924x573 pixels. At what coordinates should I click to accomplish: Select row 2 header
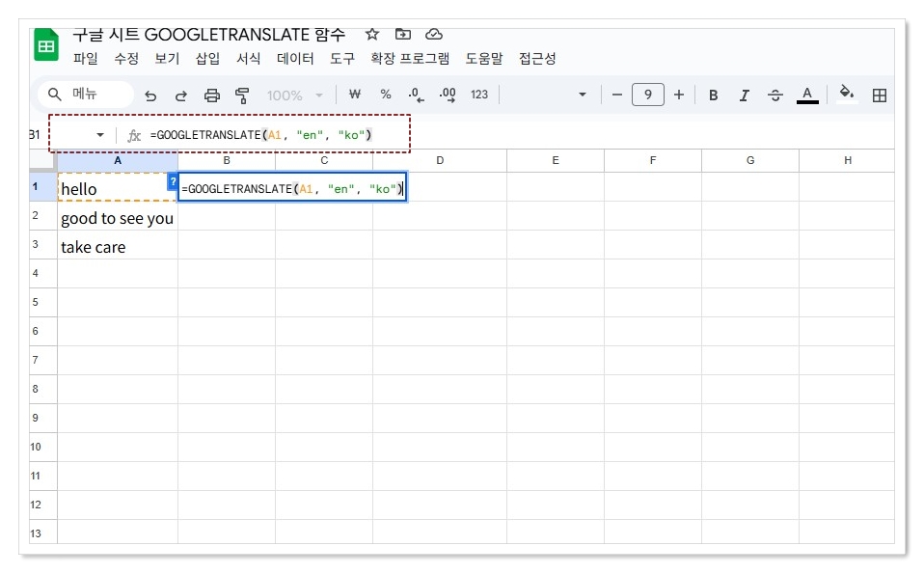(x=43, y=216)
